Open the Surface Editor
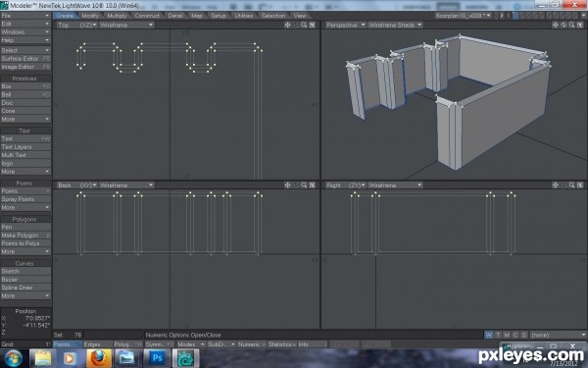 (x=25, y=59)
